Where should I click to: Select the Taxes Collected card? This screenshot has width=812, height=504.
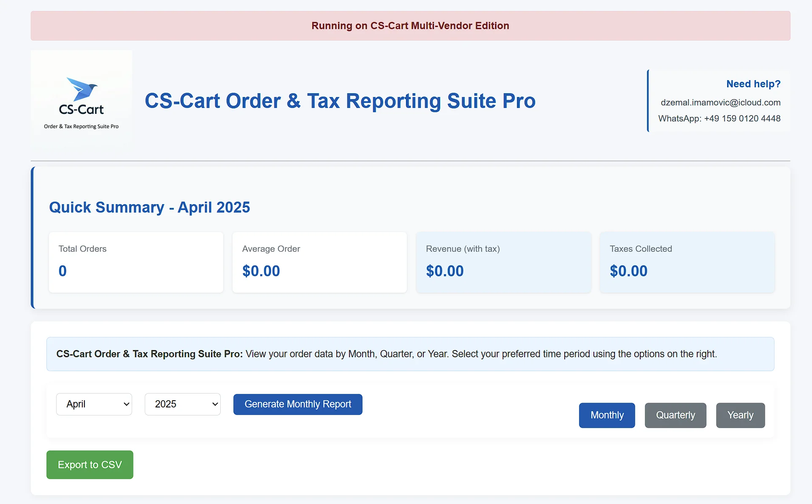point(687,262)
